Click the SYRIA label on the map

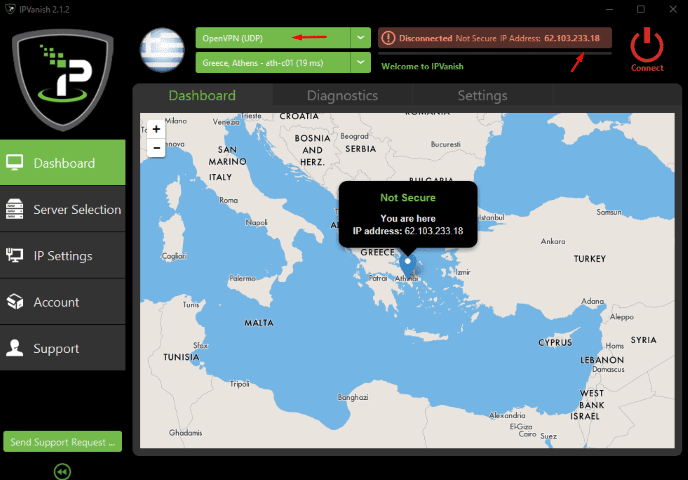[644, 340]
